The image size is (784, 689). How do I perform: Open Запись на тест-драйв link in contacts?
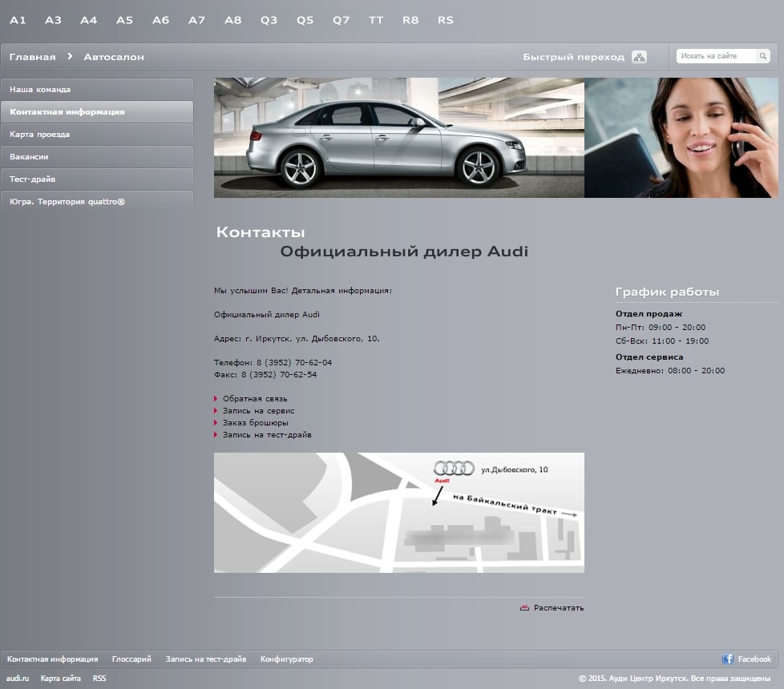(x=267, y=435)
